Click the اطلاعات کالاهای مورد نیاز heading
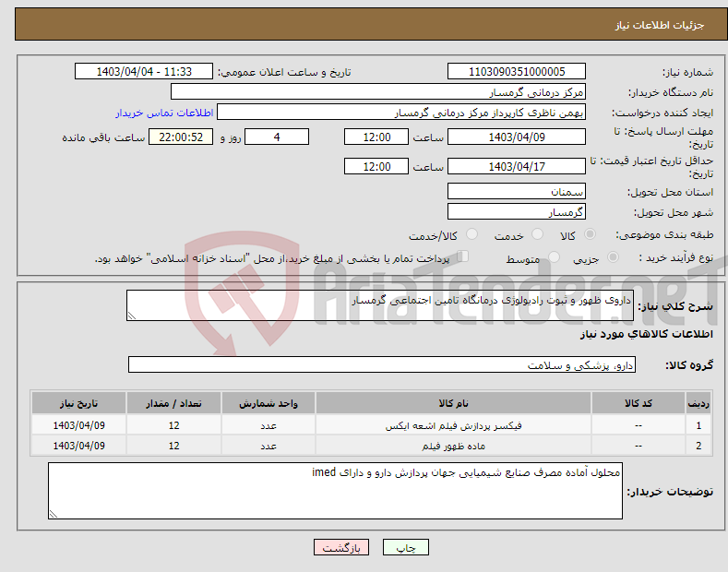Image resolution: width=728 pixels, height=572 pixels. click(646, 334)
